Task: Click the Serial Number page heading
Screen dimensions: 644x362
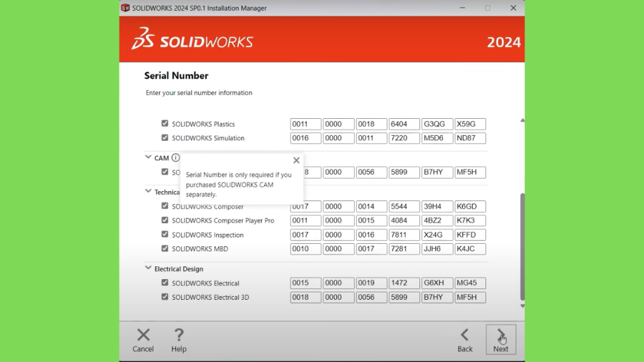Action: pos(176,75)
